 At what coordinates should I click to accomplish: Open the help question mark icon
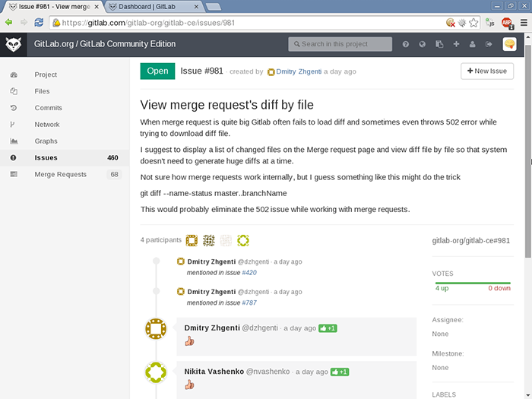[x=405, y=44]
